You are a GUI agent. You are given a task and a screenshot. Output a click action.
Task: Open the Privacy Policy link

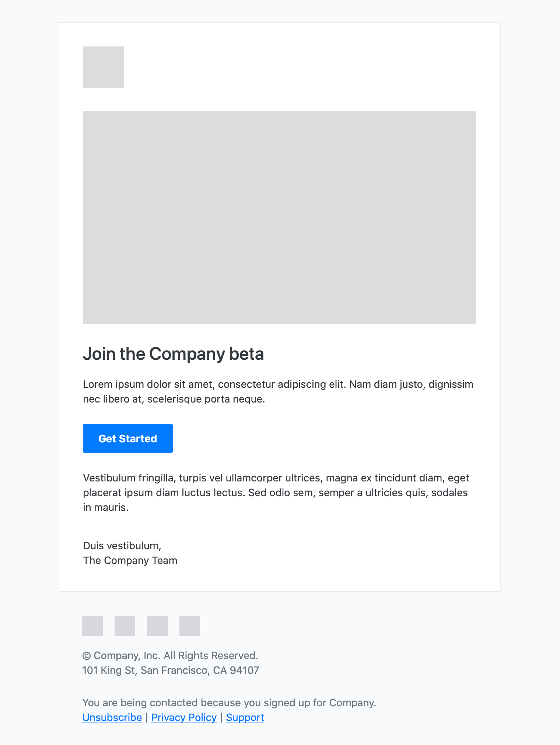[184, 717]
